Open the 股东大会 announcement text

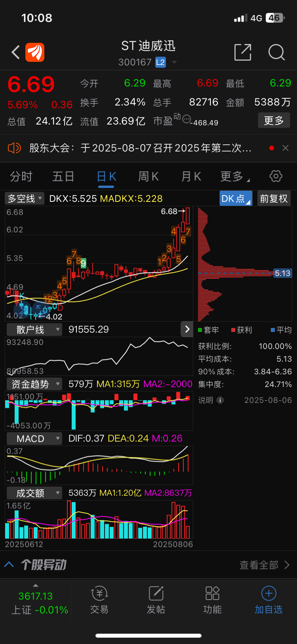click(x=140, y=148)
